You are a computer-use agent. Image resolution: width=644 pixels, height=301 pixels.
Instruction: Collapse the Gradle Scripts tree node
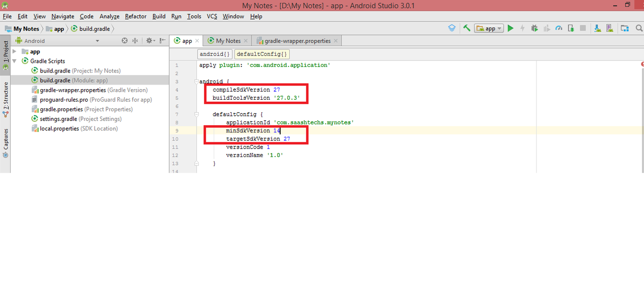(x=15, y=61)
